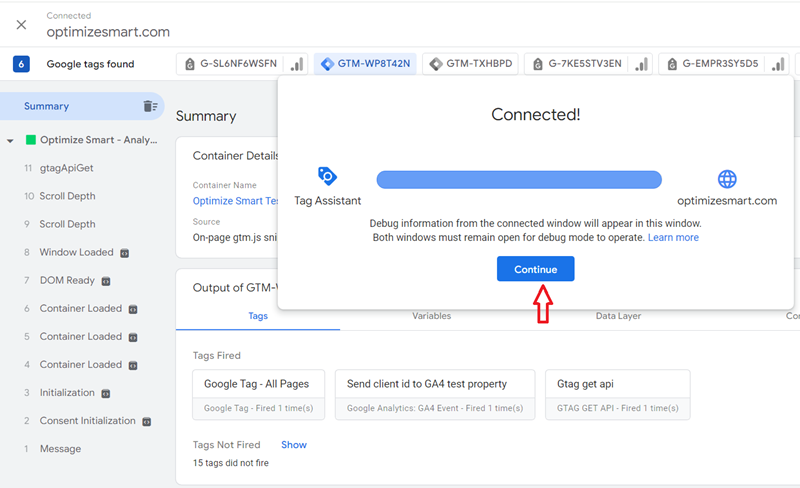Screen dimensions: 800x488
Task: Click the Continue button in Connected dialog
Action: (x=535, y=269)
